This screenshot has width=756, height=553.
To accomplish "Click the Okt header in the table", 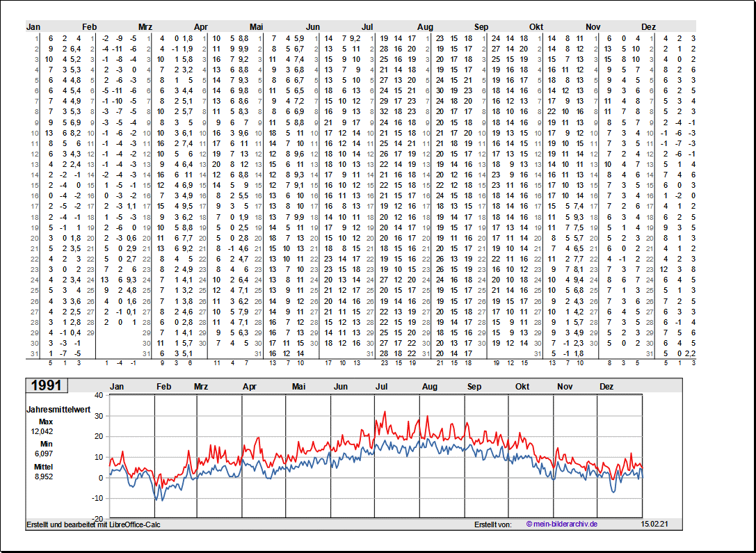I will click(x=536, y=26).
